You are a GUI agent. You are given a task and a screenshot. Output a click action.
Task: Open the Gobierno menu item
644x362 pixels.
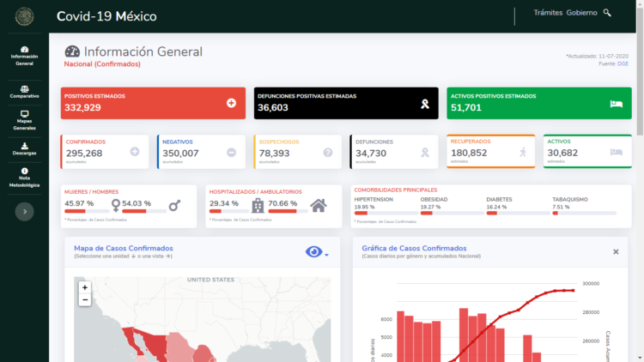(581, 13)
